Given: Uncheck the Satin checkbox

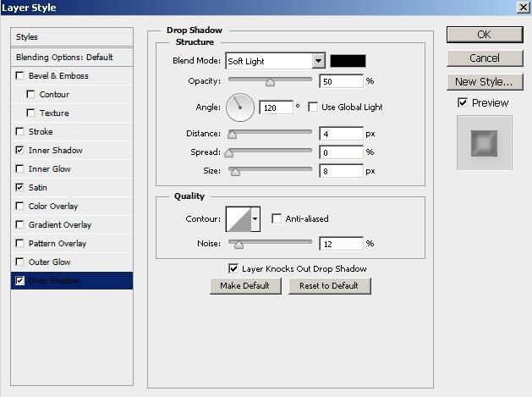Looking at the screenshot, I should [x=19, y=187].
